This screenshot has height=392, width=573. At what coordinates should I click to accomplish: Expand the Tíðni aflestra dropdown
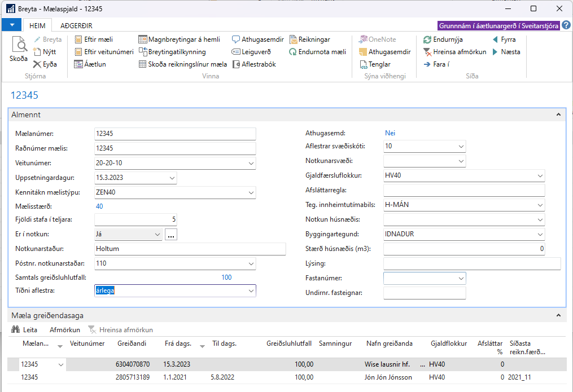point(251,291)
